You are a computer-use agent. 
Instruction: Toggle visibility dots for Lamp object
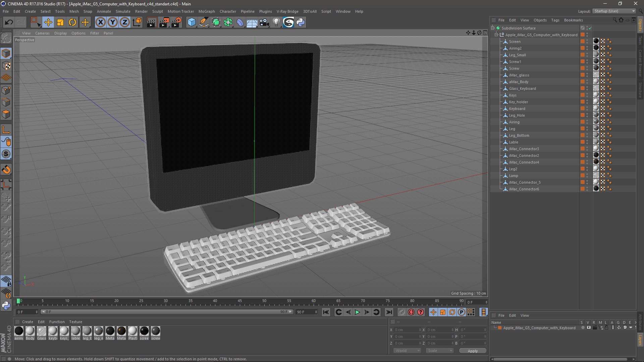click(x=587, y=176)
